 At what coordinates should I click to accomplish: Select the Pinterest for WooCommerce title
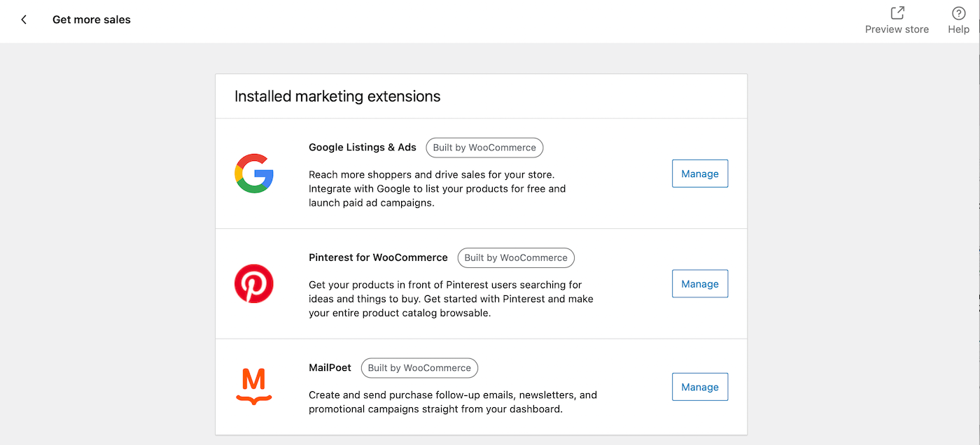378,257
